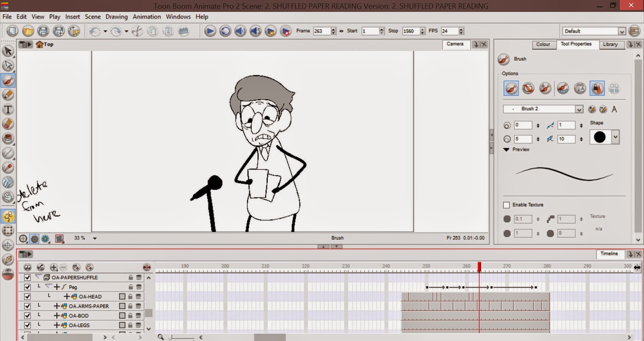Open the Camera view menu button
Viewport: 644px width, 341px height.
tap(25, 44)
